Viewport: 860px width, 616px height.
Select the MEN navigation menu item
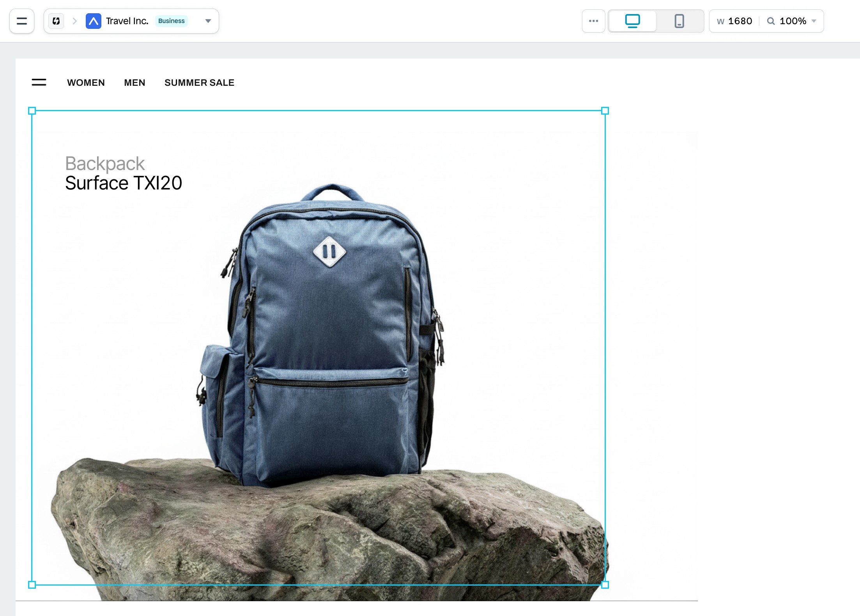tap(134, 83)
